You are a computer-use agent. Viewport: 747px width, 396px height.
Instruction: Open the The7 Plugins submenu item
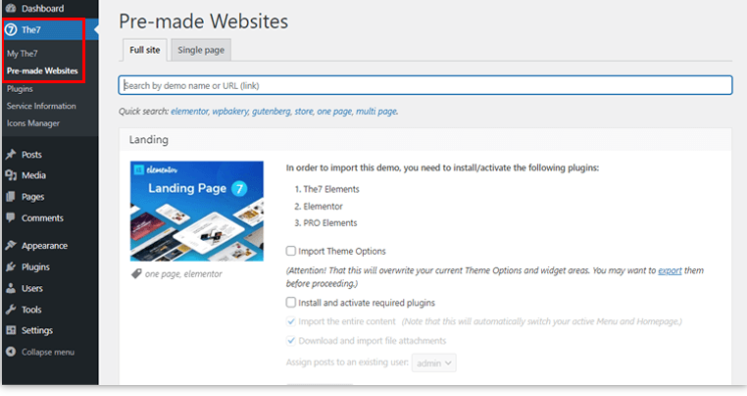[20, 89]
